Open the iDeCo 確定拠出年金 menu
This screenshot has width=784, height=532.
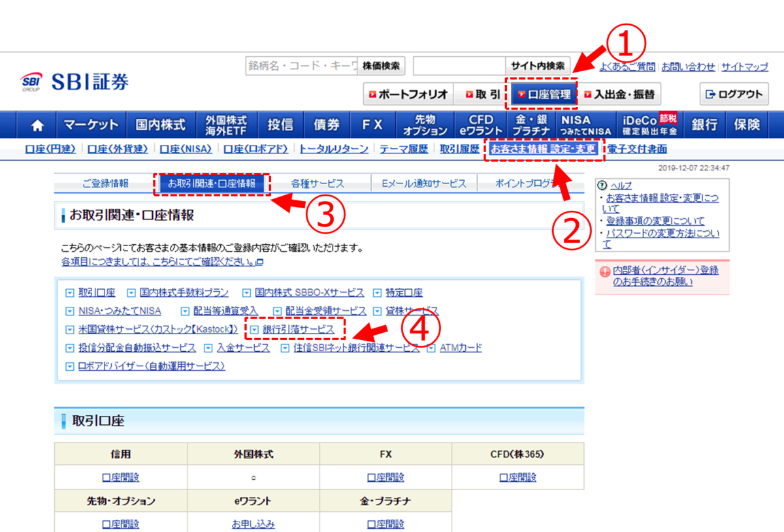[649, 124]
